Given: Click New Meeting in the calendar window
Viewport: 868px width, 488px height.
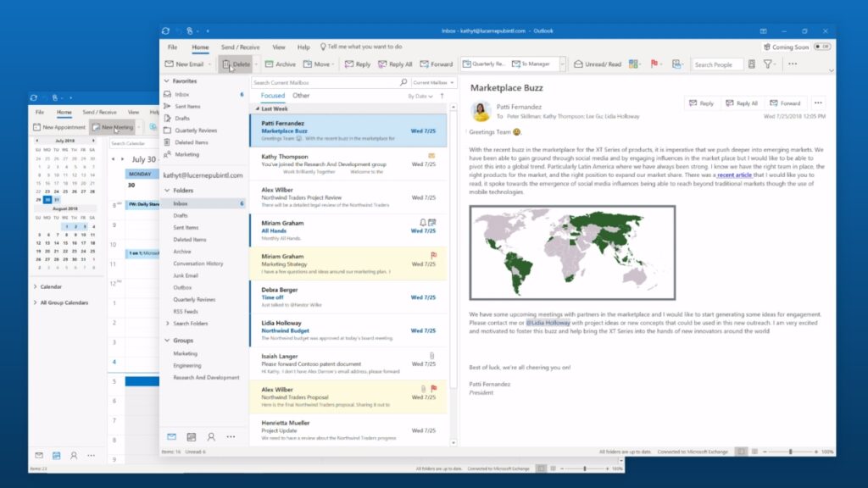Looking at the screenshot, I should [x=114, y=127].
